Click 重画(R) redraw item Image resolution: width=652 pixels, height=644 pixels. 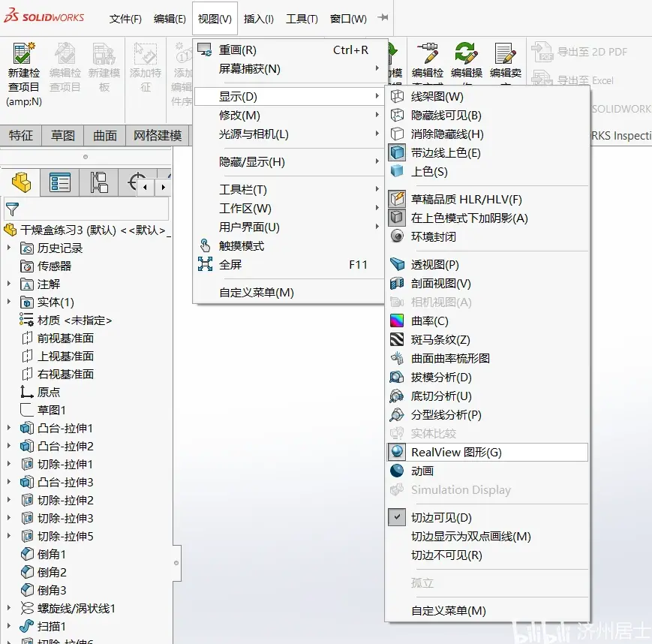[289, 50]
